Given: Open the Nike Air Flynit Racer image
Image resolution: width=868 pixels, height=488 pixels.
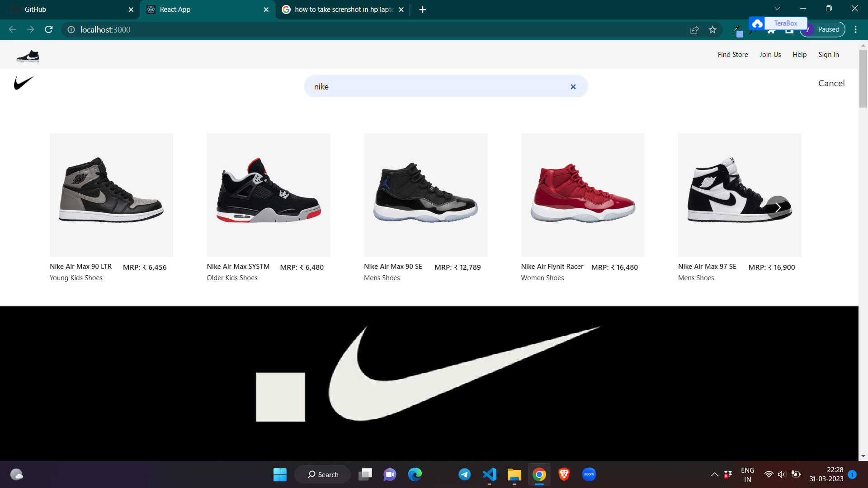Looking at the screenshot, I should click(583, 195).
